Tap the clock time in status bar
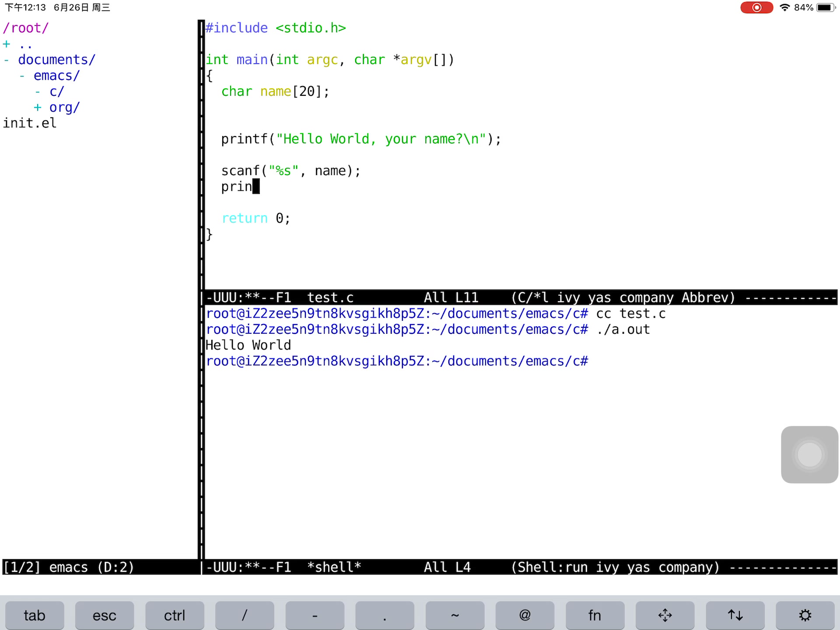 pos(25,7)
